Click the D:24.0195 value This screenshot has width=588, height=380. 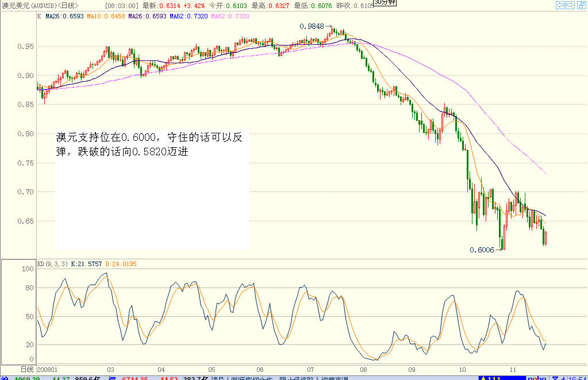(121, 264)
